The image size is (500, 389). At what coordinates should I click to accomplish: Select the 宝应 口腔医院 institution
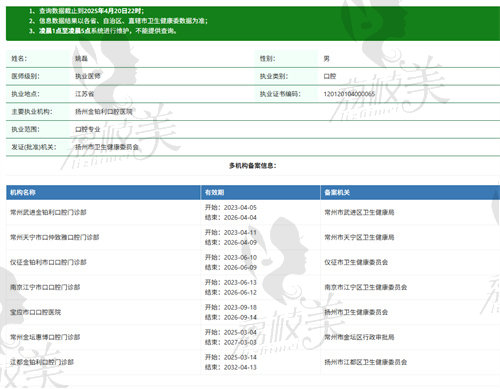coord(35,312)
